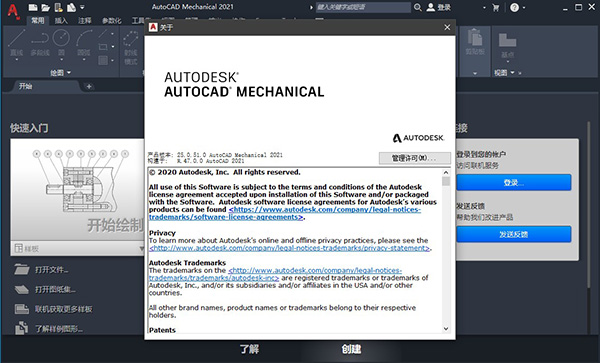The height and width of the screenshot is (363, 600).
Task: Click the About dialog scrollbar down arrow
Action: point(446,328)
